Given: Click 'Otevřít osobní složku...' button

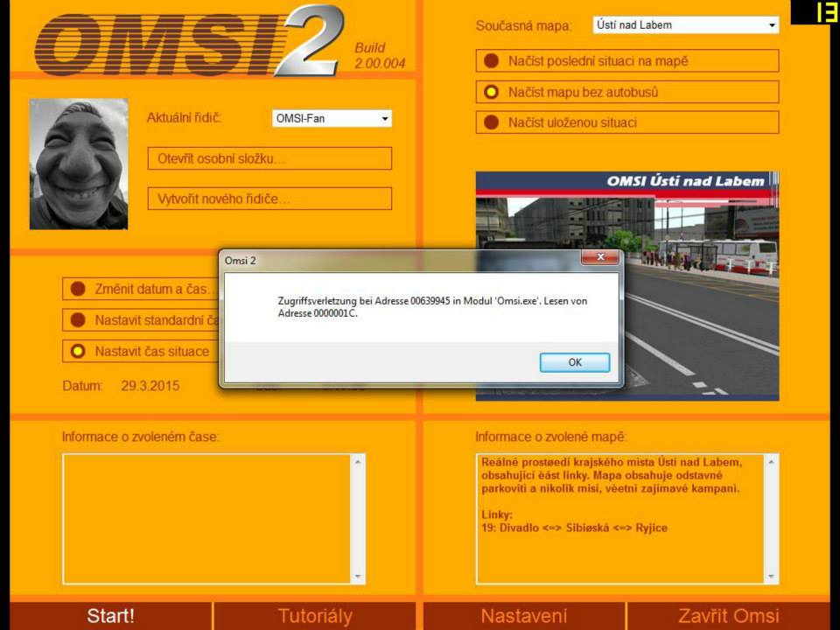Looking at the screenshot, I should (x=269, y=159).
